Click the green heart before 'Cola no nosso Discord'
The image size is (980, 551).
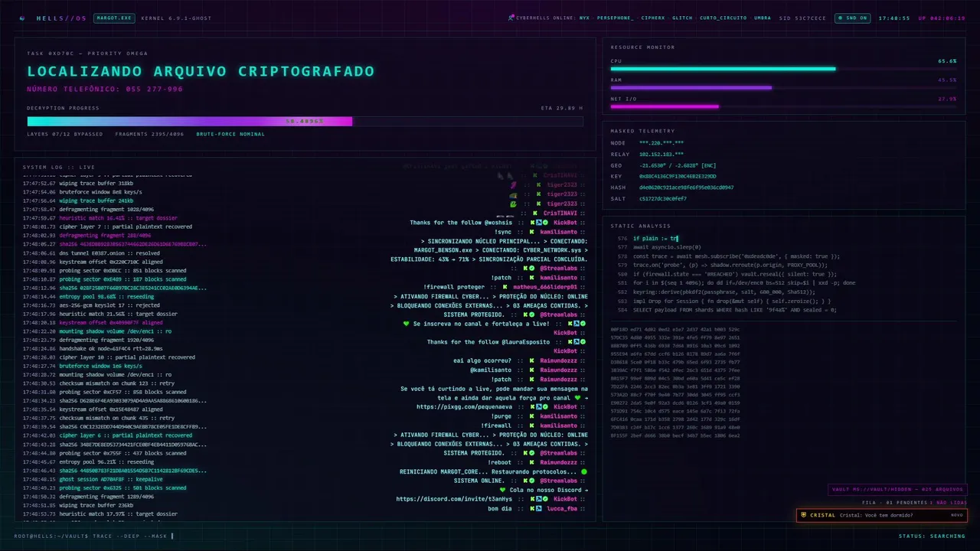point(503,490)
